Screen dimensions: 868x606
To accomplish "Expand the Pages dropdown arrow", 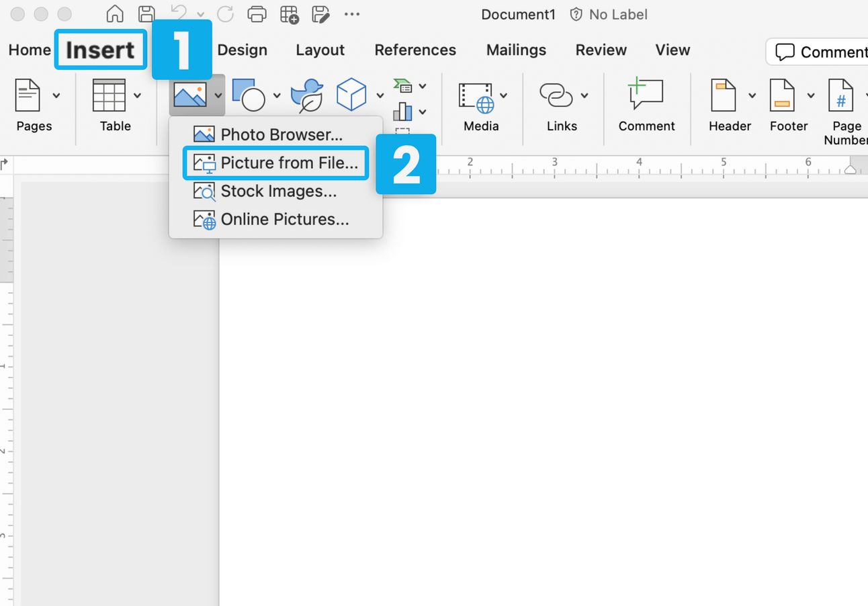I will coord(56,95).
